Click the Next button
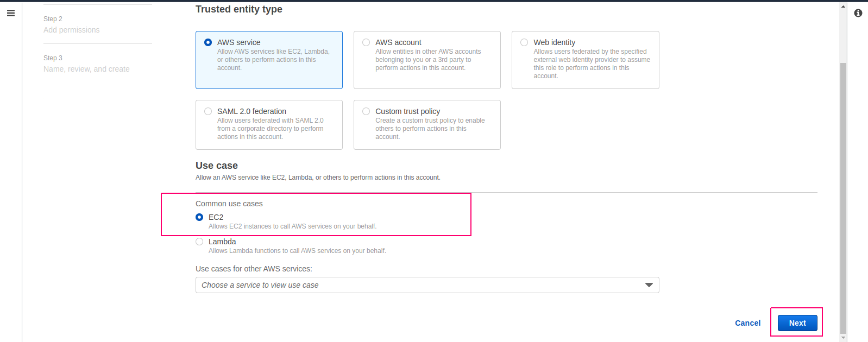 797,323
